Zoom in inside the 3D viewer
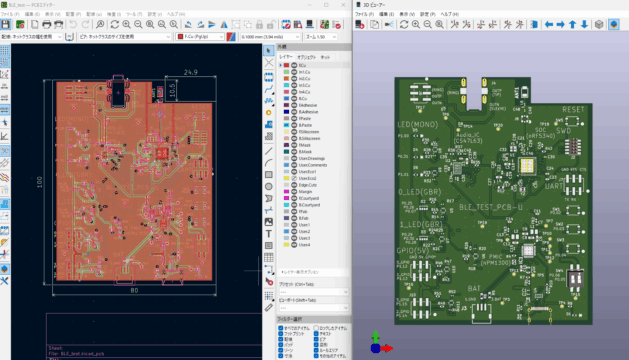 [x=416, y=24]
